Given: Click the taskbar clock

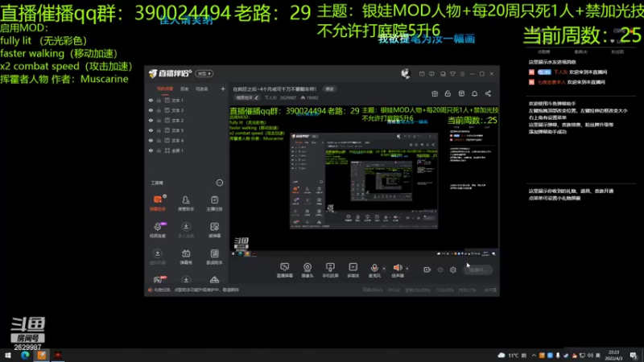Looking at the screenshot, I should (x=614, y=356).
